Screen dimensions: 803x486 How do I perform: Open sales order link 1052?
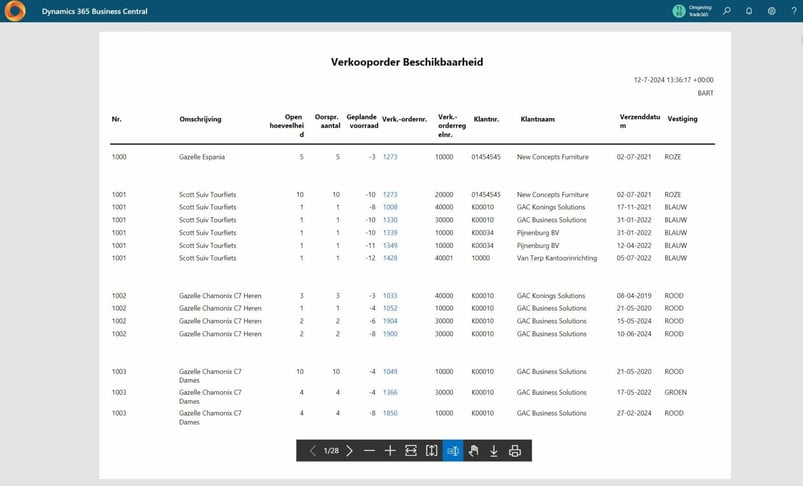click(x=390, y=308)
